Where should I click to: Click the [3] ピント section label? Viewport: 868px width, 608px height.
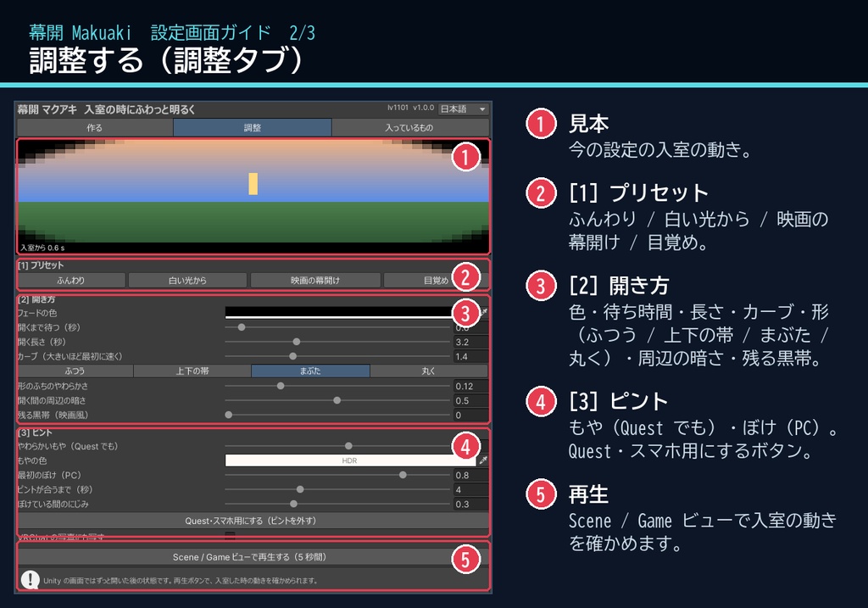34,432
